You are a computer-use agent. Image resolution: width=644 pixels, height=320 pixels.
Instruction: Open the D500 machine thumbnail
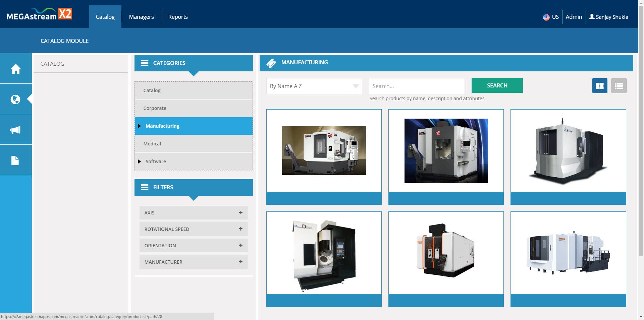[x=324, y=255]
